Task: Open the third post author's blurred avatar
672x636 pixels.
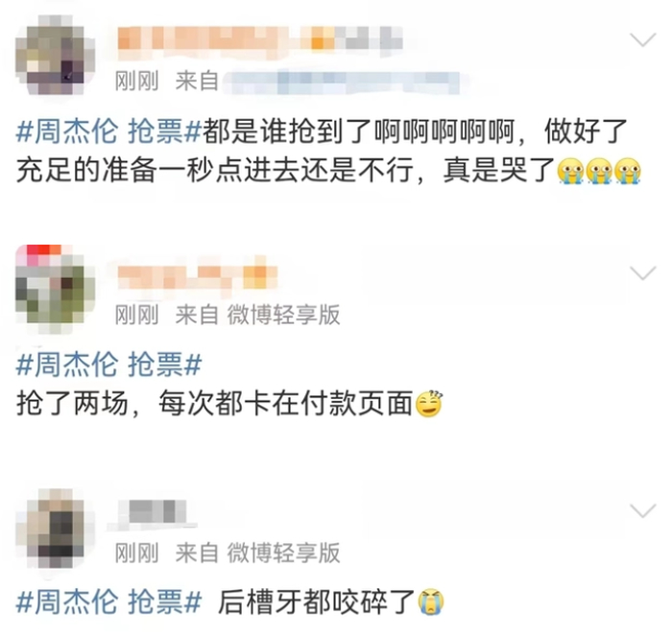Action: pos(55,529)
